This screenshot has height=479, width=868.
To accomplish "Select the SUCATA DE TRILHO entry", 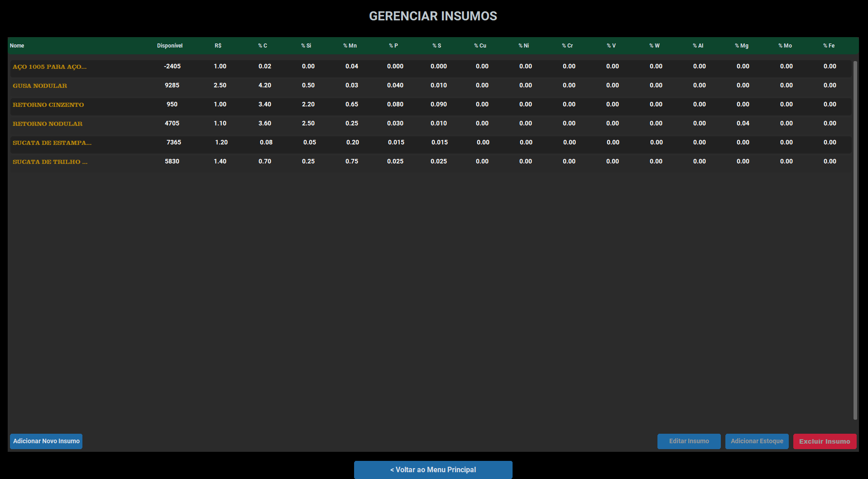I will 50,162.
